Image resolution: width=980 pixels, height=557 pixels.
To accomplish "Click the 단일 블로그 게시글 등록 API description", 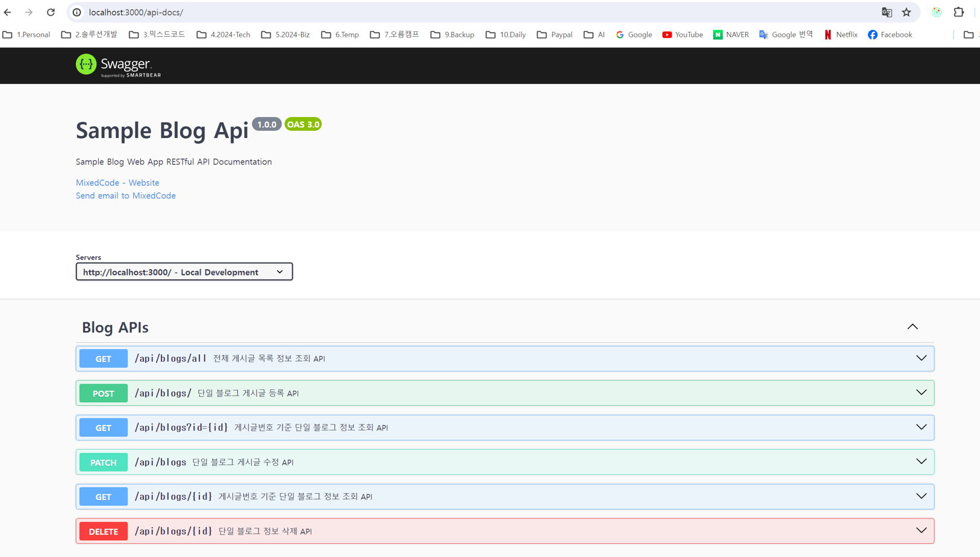I will (x=248, y=393).
